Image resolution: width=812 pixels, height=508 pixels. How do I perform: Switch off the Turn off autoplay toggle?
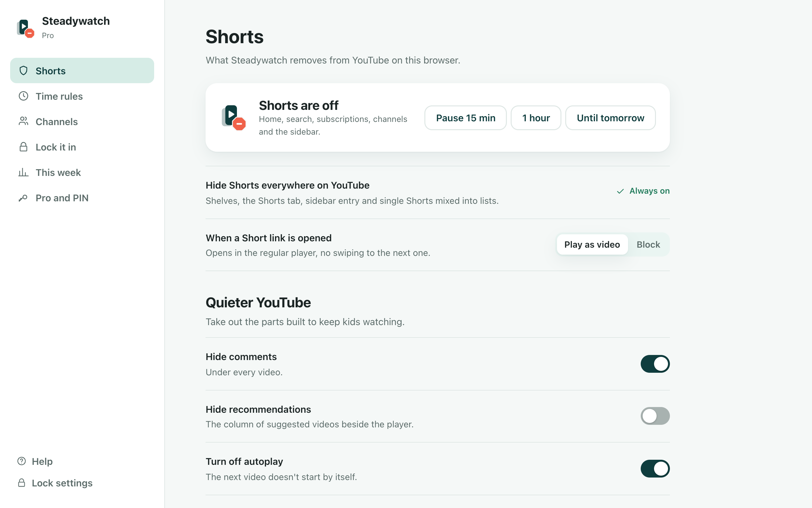coord(655,468)
